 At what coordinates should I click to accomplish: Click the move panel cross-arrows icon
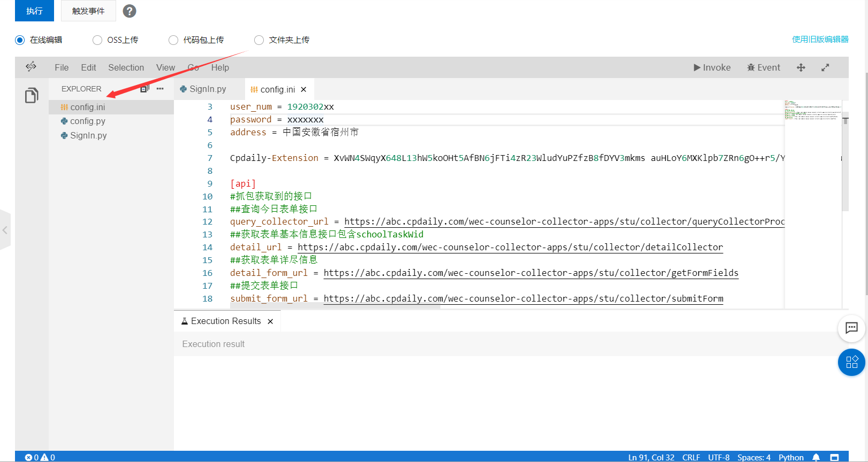(x=801, y=67)
